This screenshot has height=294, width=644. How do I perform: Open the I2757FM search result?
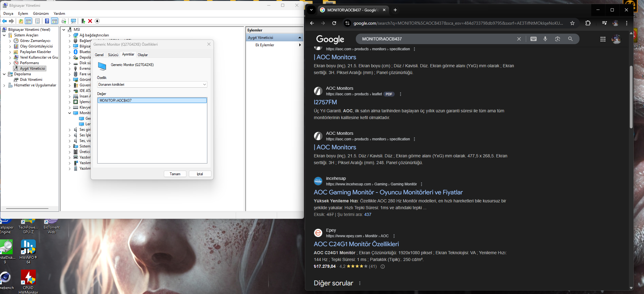325,102
